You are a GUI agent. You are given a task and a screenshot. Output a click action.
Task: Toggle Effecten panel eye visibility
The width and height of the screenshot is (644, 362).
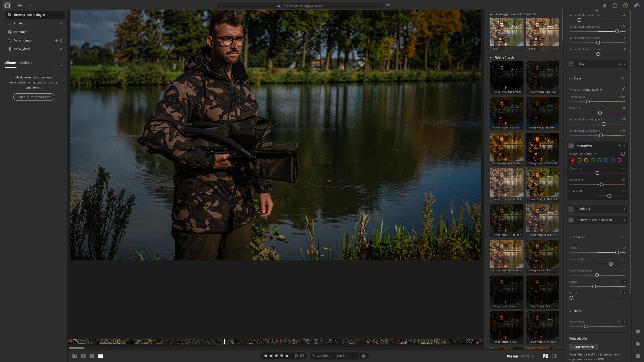coord(623,237)
